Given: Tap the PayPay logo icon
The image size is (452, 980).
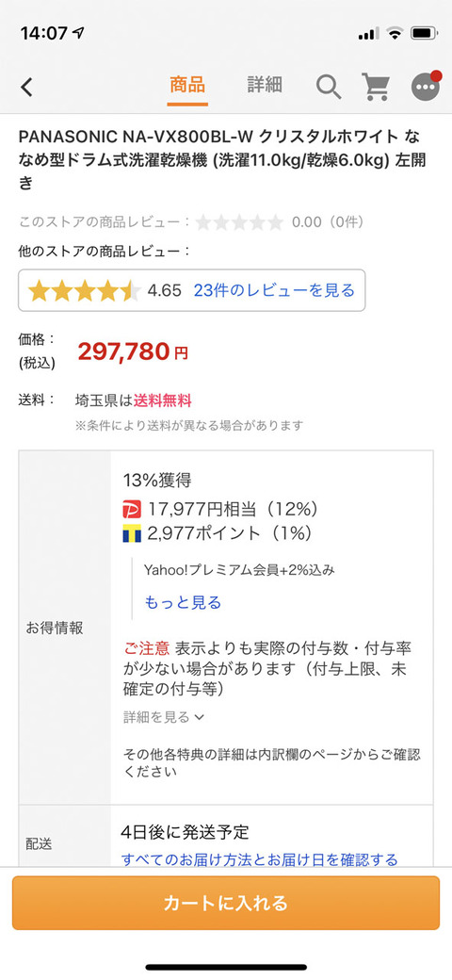Looking at the screenshot, I should [x=133, y=510].
